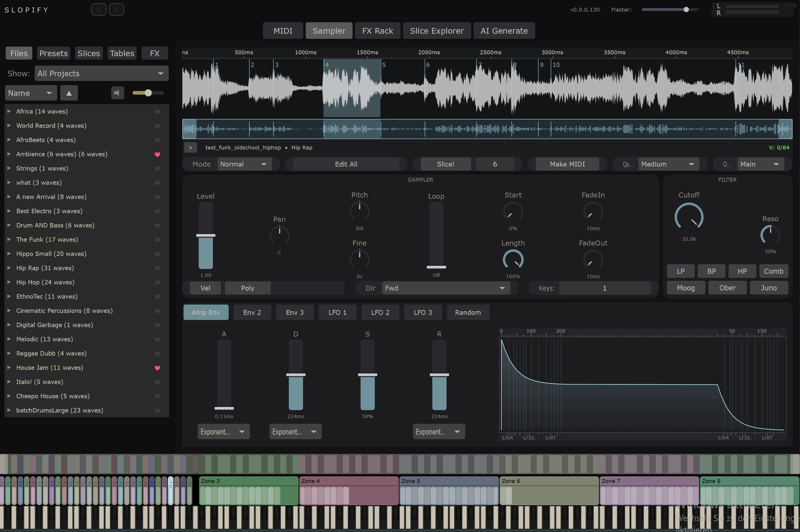Click the Make MIDI button
This screenshot has height=532, width=800.
[x=567, y=164]
